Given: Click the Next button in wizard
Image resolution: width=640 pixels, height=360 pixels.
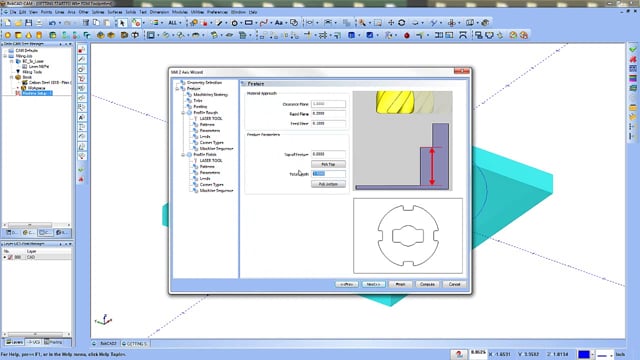Looking at the screenshot, I should (373, 284).
